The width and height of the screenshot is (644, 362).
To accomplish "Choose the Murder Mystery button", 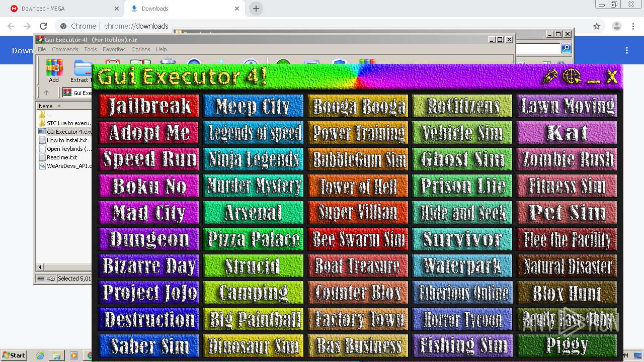I will 253,186.
